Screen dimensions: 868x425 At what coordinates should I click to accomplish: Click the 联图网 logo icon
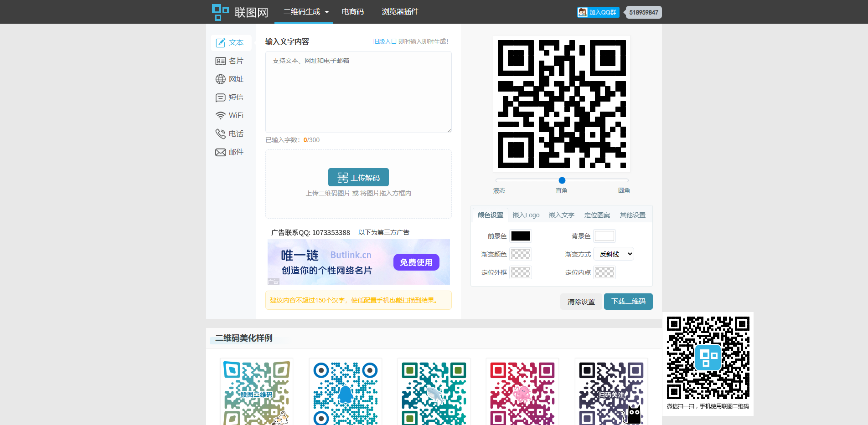220,11
